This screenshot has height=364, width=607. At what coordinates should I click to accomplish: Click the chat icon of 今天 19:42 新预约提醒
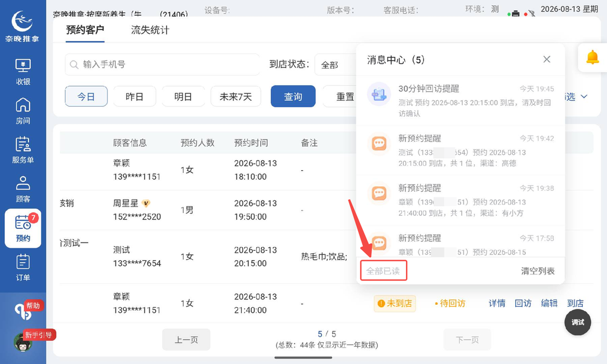pyautogui.click(x=379, y=143)
